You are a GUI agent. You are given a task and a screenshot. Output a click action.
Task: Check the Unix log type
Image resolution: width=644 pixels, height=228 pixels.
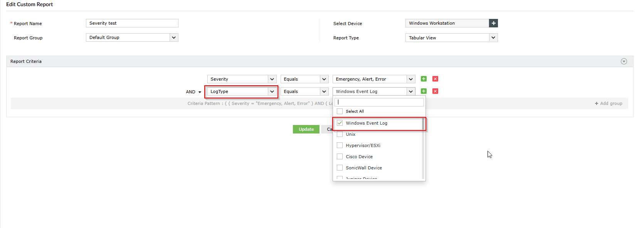[x=340, y=134]
